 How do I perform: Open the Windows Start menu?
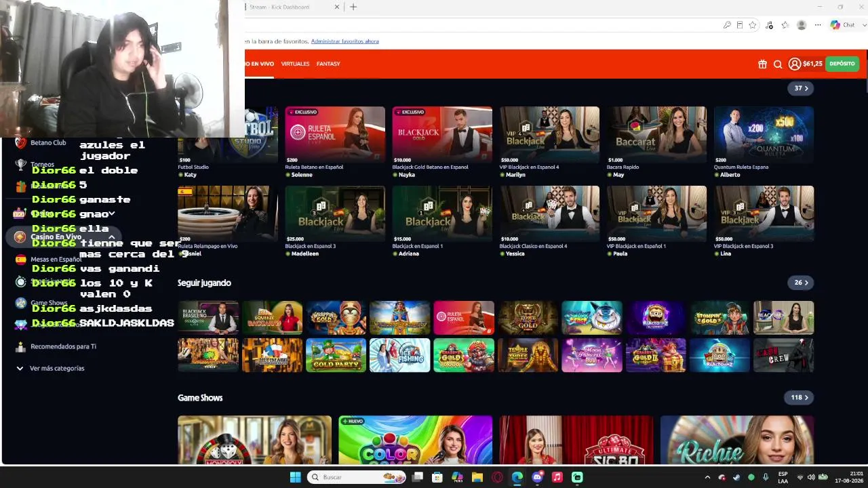[295, 477]
